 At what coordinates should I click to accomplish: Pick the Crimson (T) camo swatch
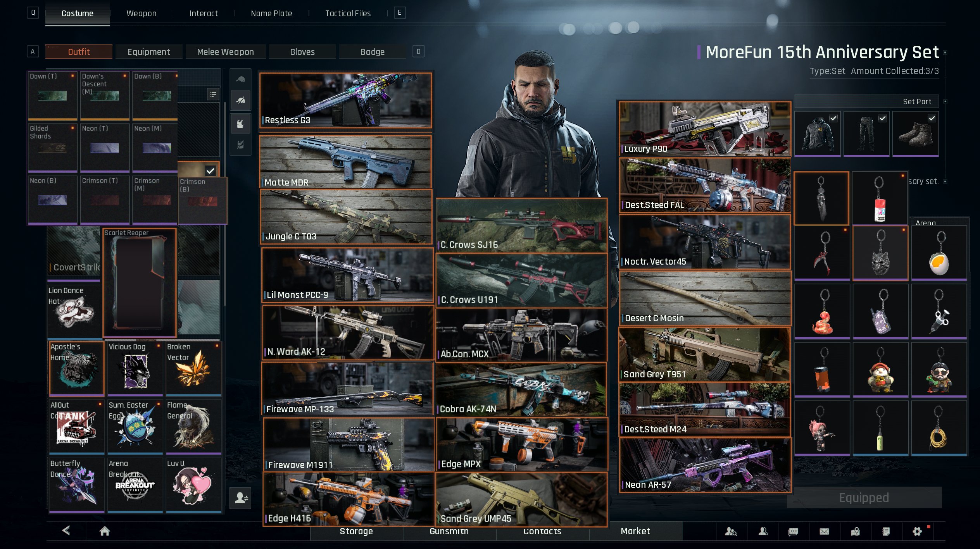point(105,200)
